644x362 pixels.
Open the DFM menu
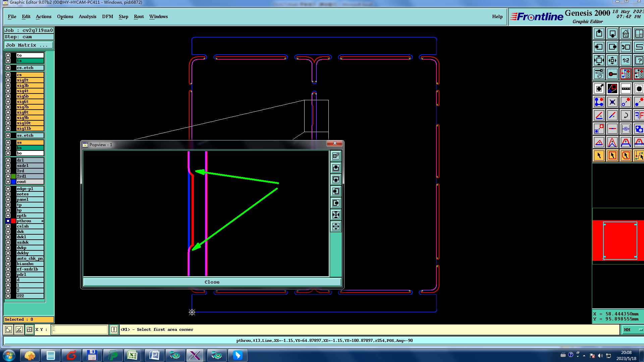click(x=107, y=16)
